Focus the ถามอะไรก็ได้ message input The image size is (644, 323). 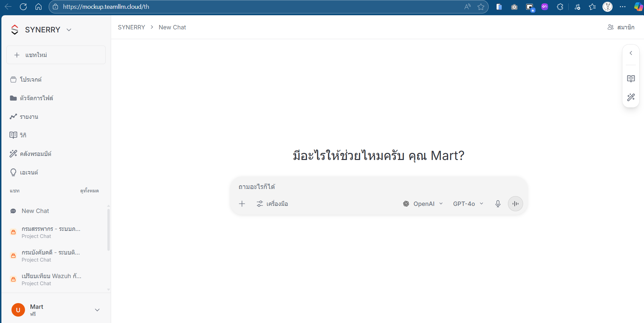[378, 187]
